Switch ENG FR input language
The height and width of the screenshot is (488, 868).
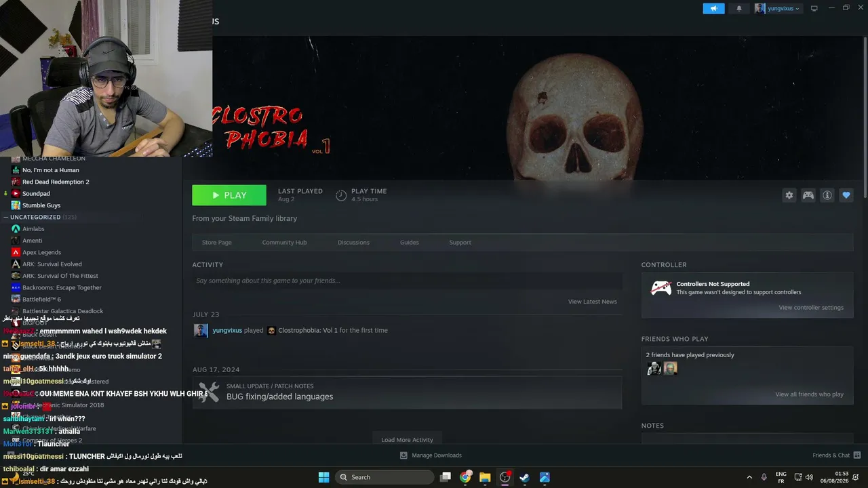pos(781,477)
